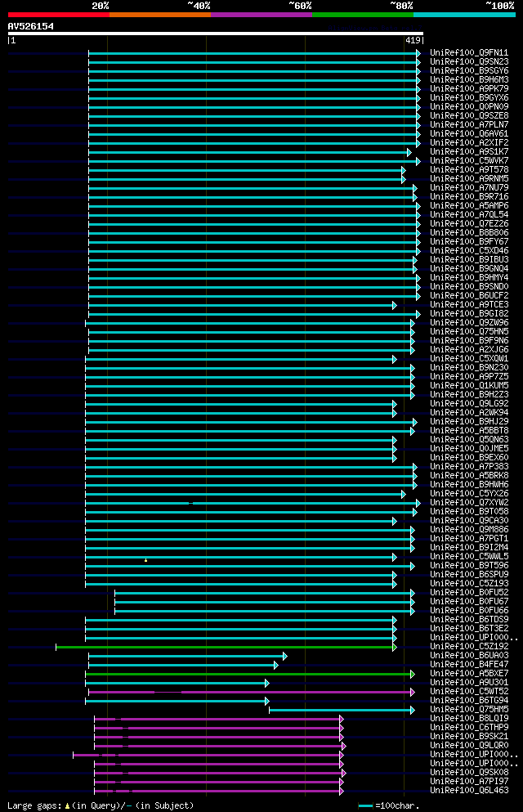523x812 pixels.
Task: Select the UniRef100_Q75HN5 label
Action: pos(469,332)
